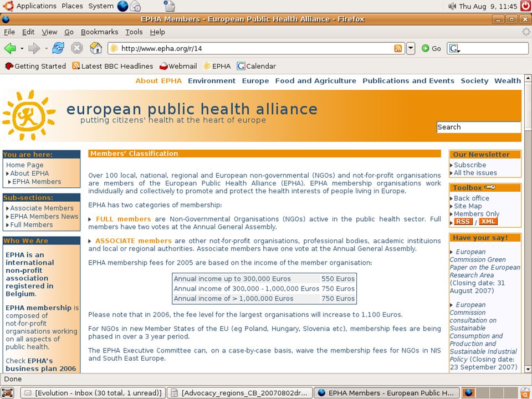
Task: Open the Home Page breadcrumb link
Action: click(x=24, y=165)
